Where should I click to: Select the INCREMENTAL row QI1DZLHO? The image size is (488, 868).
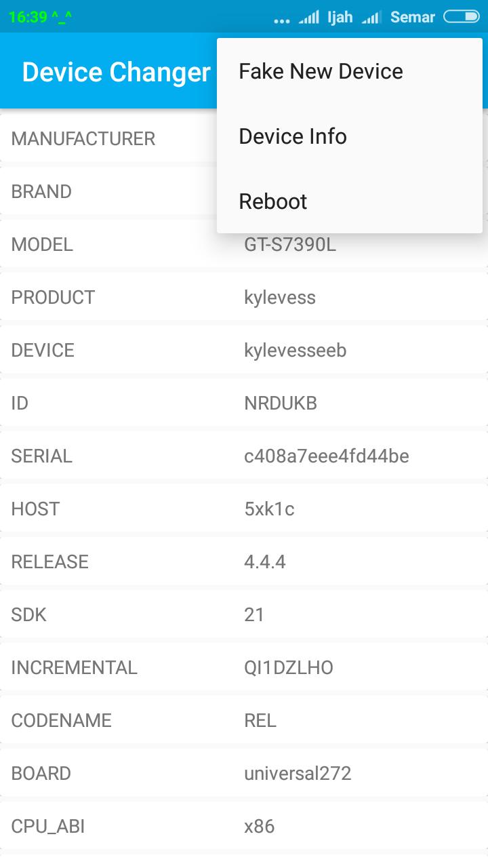click(x=244, y=667)
